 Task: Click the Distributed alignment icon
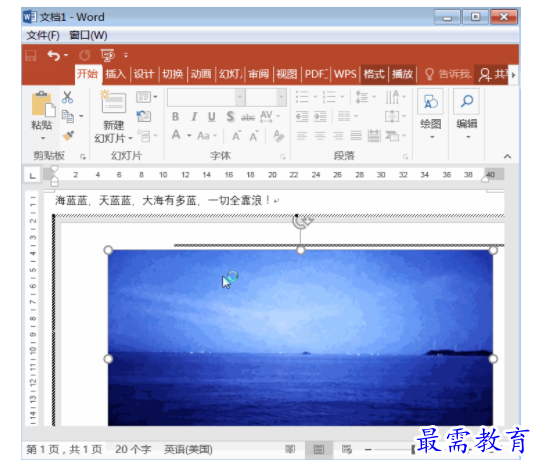374,136
